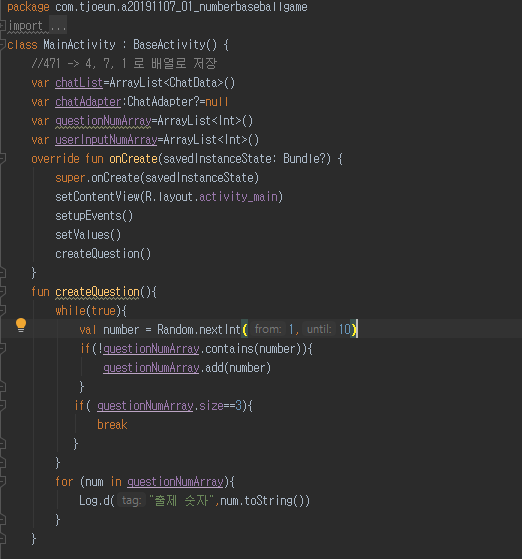Click the chatList variable declaration
Screen dimensions: 522x559
(133, 83)
